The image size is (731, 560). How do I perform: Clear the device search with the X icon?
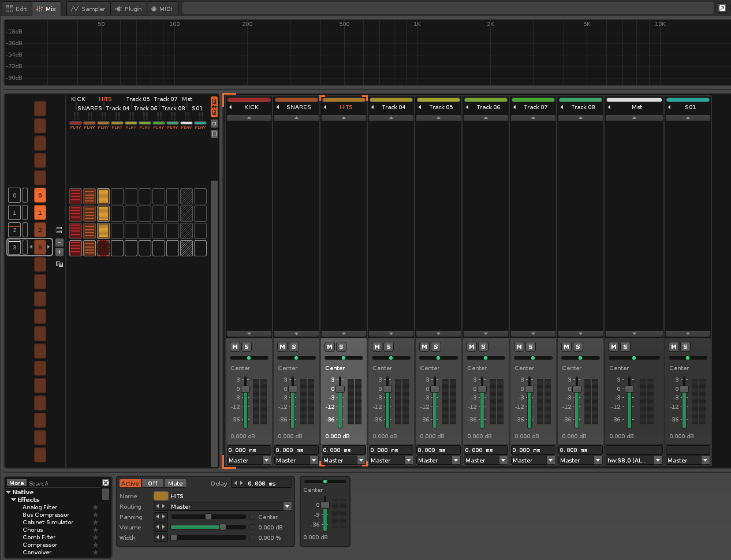(106, 483)
